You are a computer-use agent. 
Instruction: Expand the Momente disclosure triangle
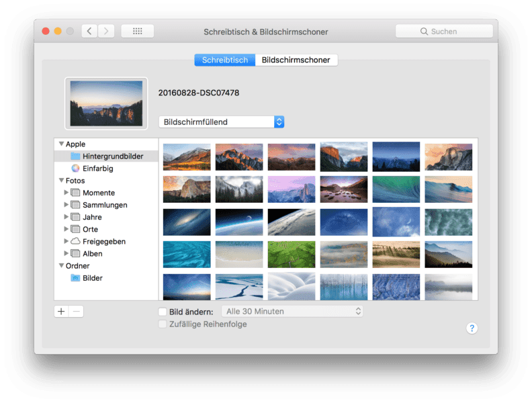66,192
